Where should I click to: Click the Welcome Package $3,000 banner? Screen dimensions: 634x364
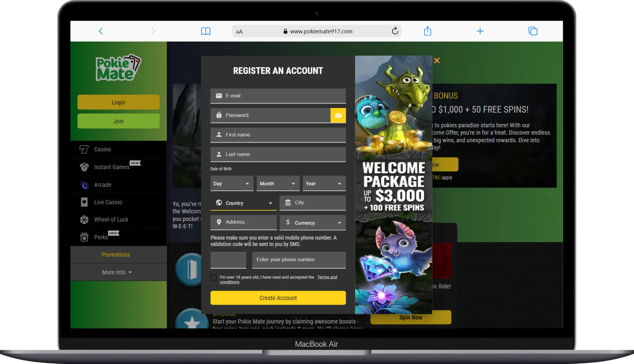(x=393, y=185)
